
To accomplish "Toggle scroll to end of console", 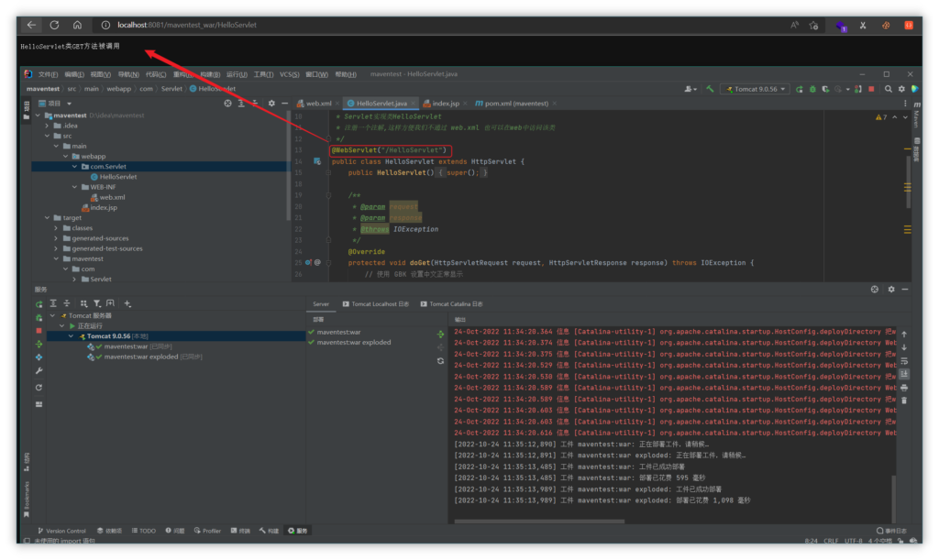I will pos(904,374).
